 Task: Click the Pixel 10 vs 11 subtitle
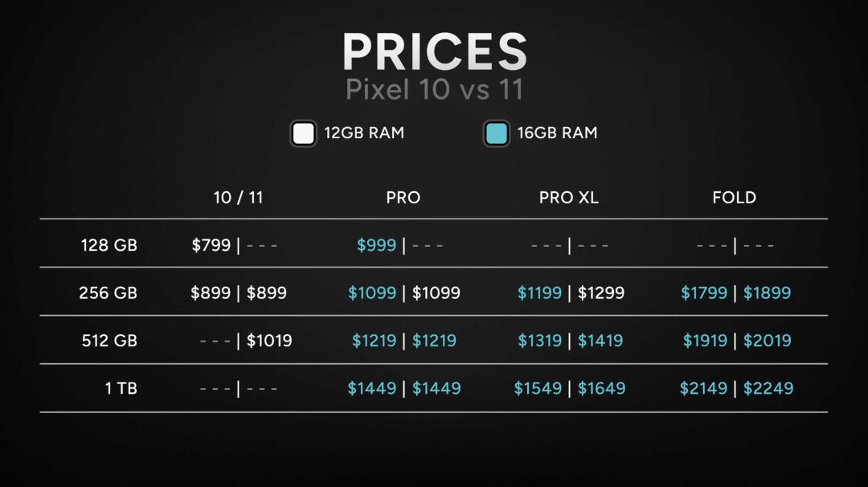435,90
